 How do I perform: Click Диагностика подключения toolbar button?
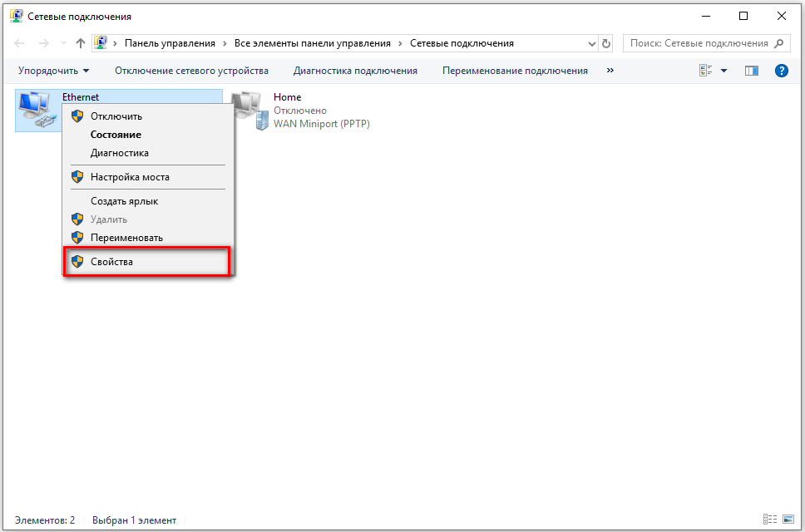pos(355,71)
